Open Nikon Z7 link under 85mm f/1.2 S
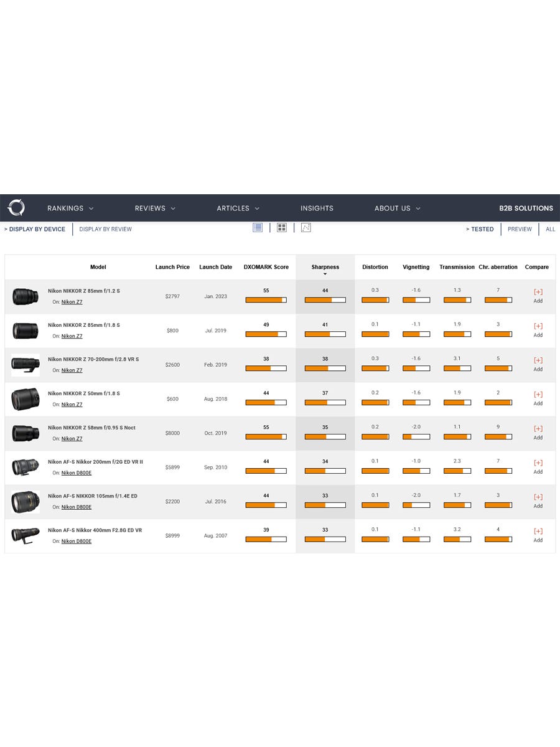This screenshot has height=747, width=560. [x=72, y=302]
